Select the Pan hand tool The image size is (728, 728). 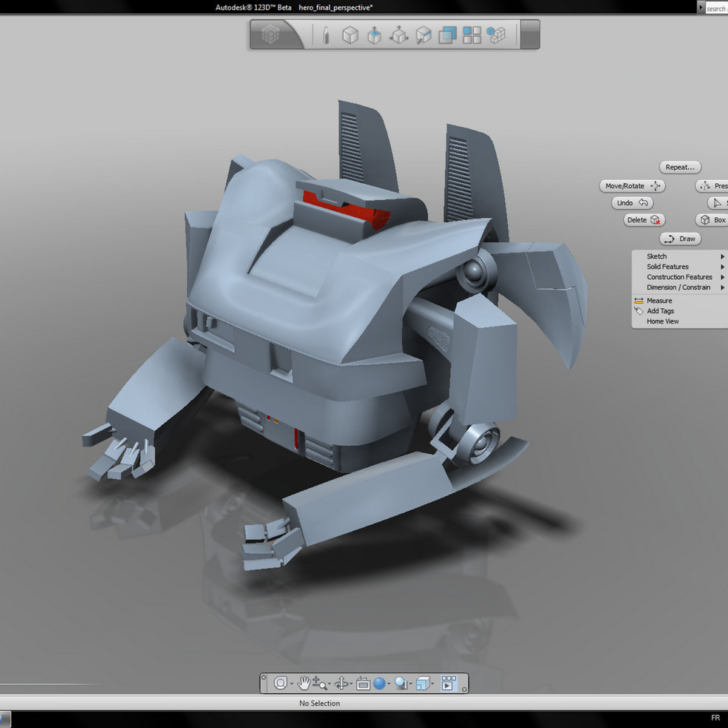tap(303, 684)
